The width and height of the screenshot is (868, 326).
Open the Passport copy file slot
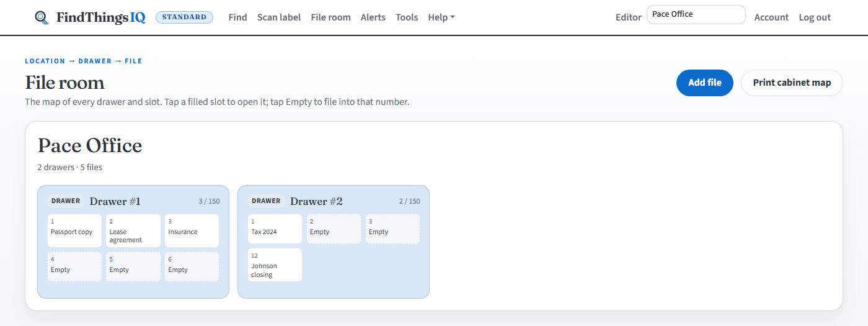[x=74, y=230]
